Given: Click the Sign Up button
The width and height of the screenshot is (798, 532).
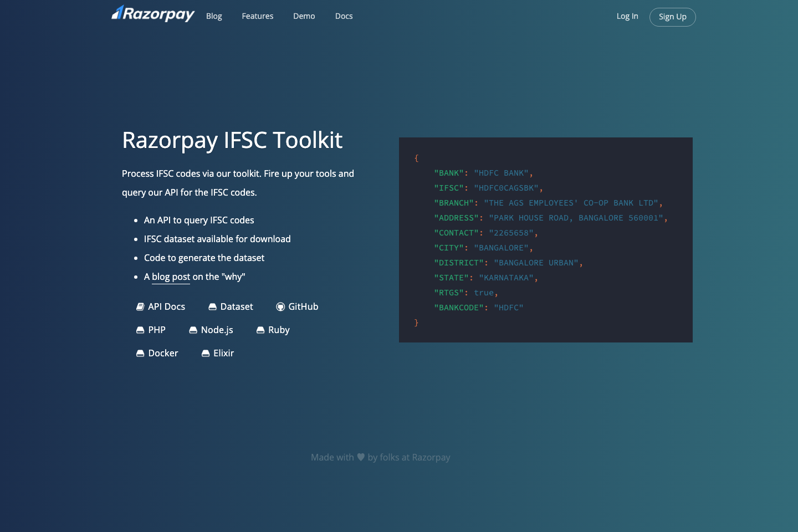Looking at the screenshot, I should [672, 17].
